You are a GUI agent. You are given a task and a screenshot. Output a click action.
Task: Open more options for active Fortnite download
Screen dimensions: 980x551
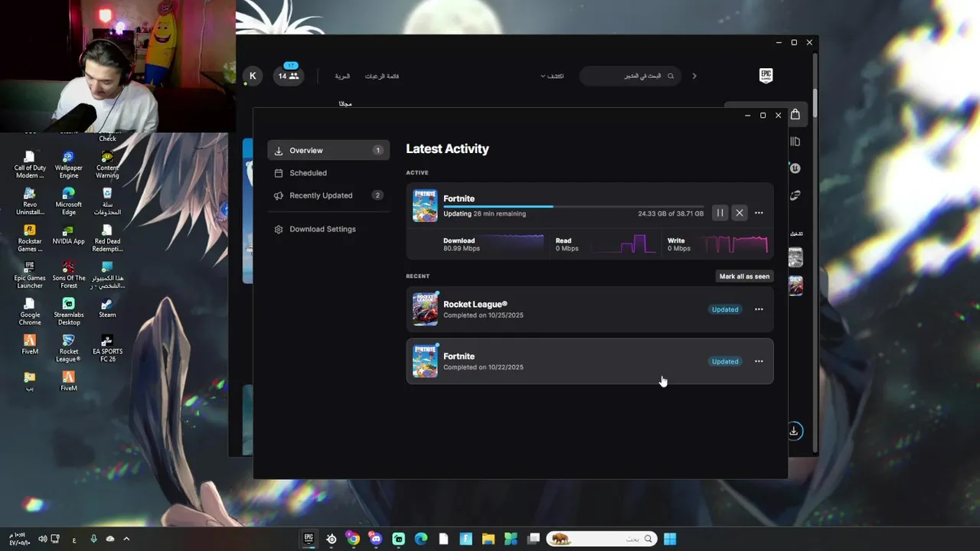[x=759, y=213]
